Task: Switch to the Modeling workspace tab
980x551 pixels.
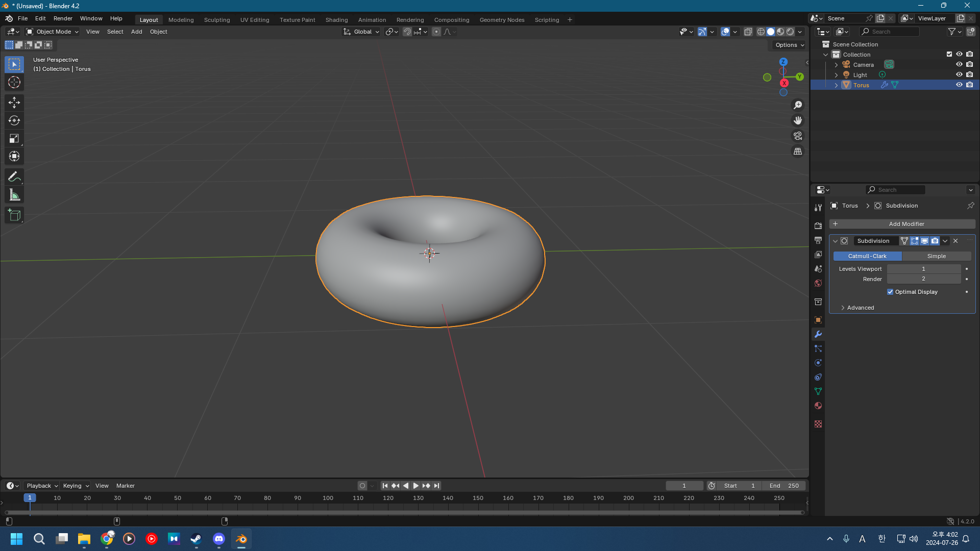Action: [x=181, y=20]
